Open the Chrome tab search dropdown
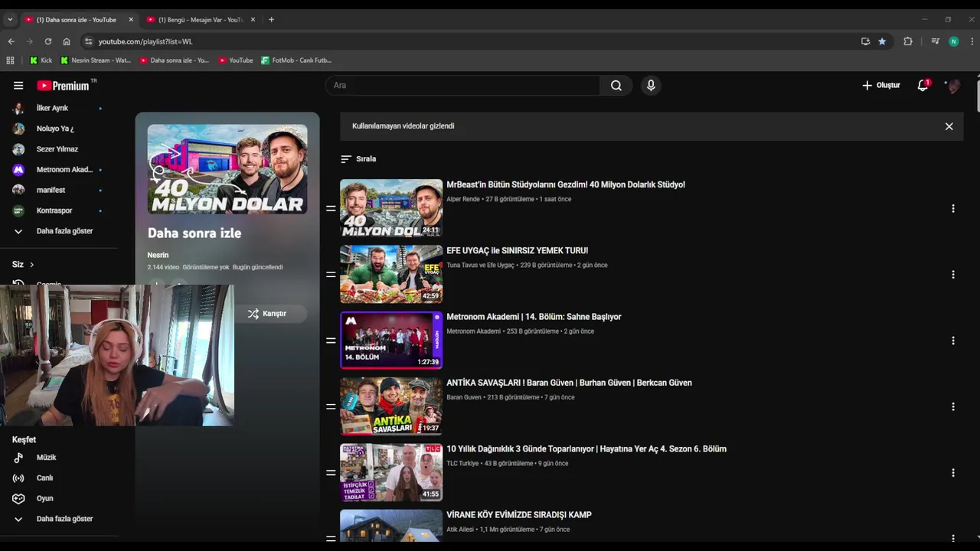980x551 pixels. point(10,20)
